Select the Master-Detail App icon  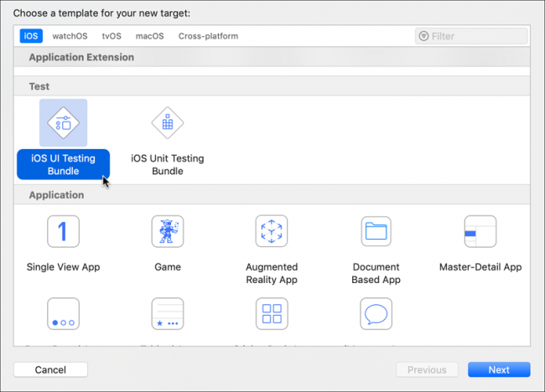(480, 231)
